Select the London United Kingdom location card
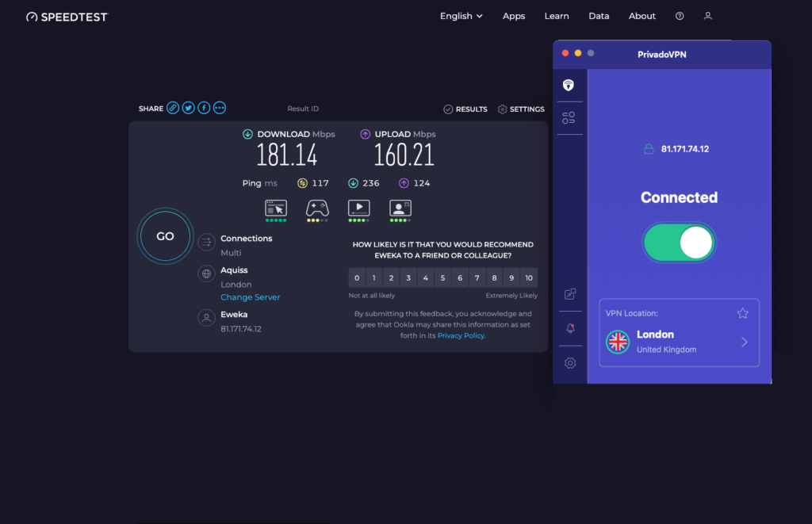Image resolution: width=812 pixels, height=524 pixels. (x=679, y=333)
